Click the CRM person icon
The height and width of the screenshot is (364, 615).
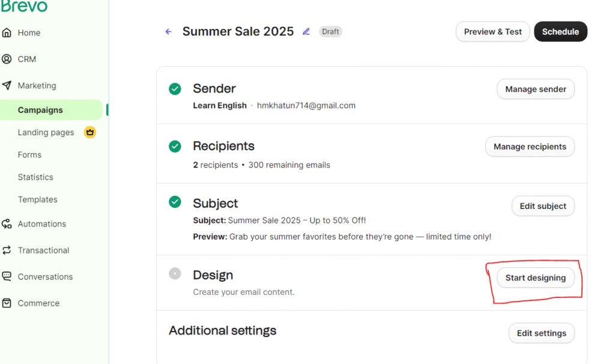(x=7, y=59)
